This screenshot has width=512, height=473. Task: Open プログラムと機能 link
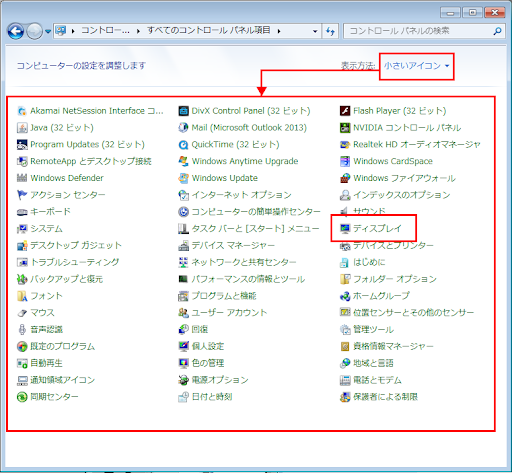pos(224,296)
